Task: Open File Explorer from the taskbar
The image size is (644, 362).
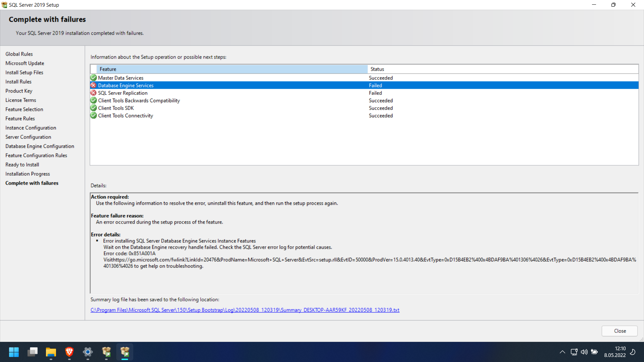Action: point(51,352)
